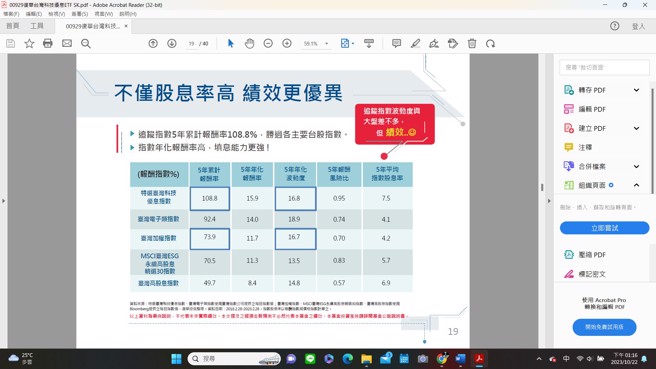Open Word from the taskbar
Image resolution: width=656 pixels, height=369 pixels.
(x=461, y=359)
